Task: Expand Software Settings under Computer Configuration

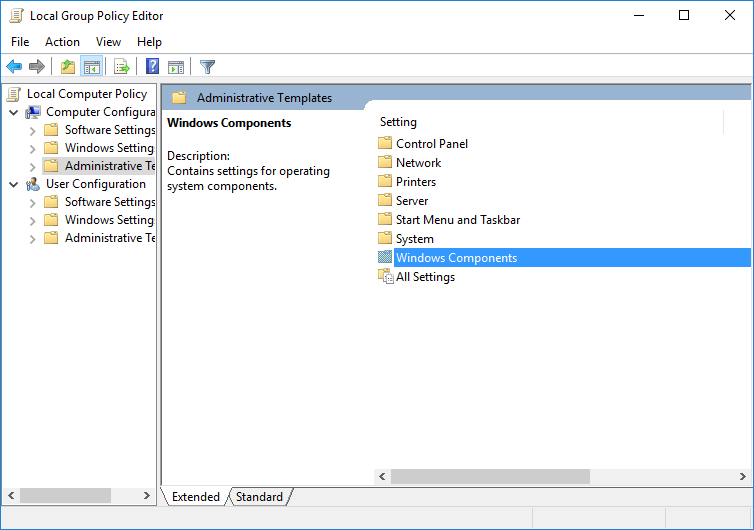Action: pyautogui.click(x=32, y=131)
